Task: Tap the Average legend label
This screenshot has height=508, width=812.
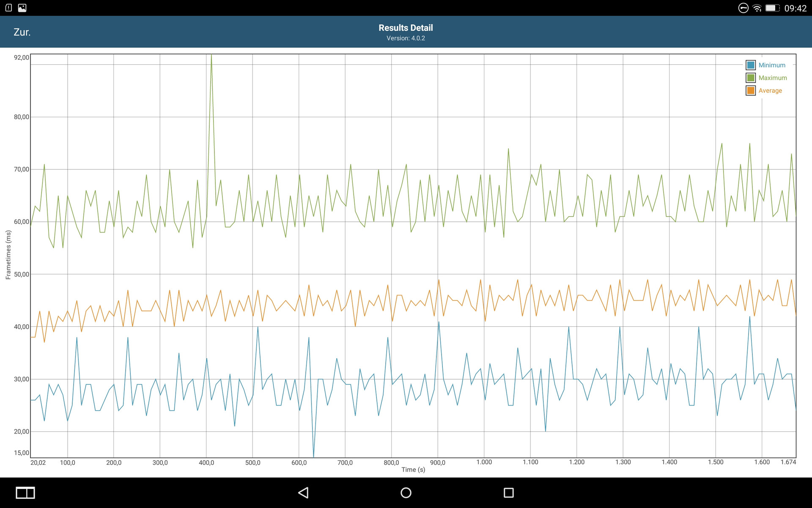Action: click(x=770, y=91)
